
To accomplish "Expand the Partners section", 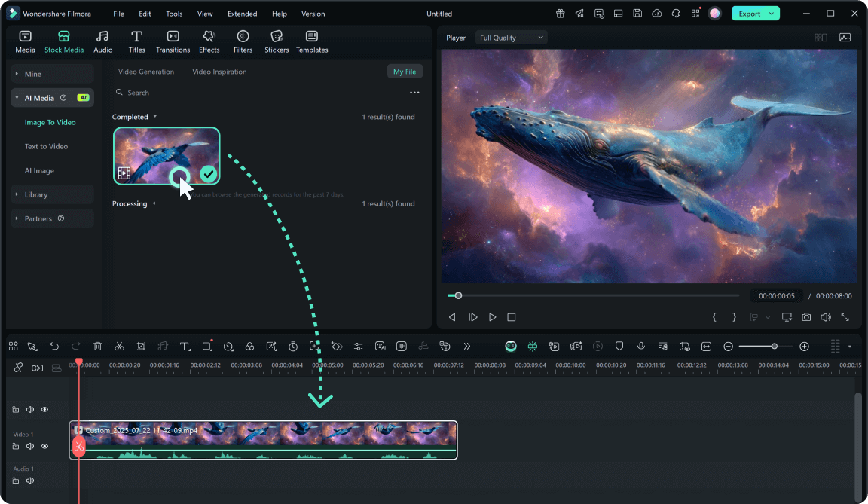I will [52, 218].
